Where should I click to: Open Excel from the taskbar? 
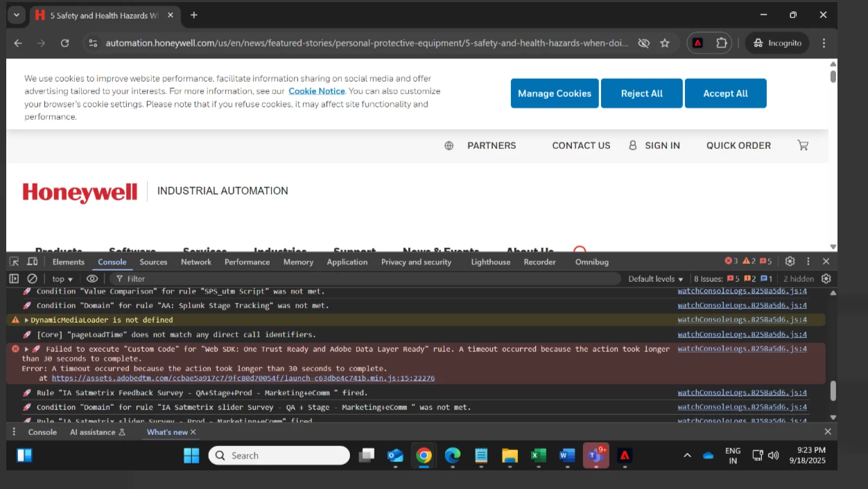tap(538, 455)
